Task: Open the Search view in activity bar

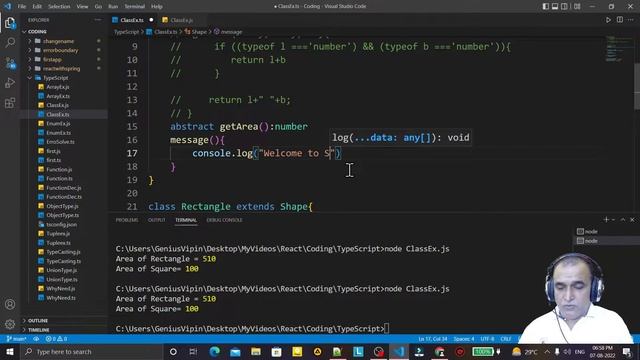Action: click(10, 42)
